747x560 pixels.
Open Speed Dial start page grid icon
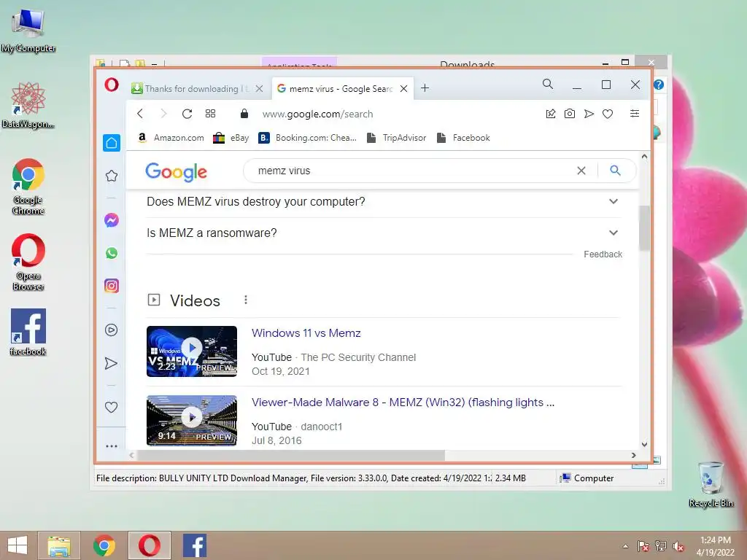pos(210,113)
